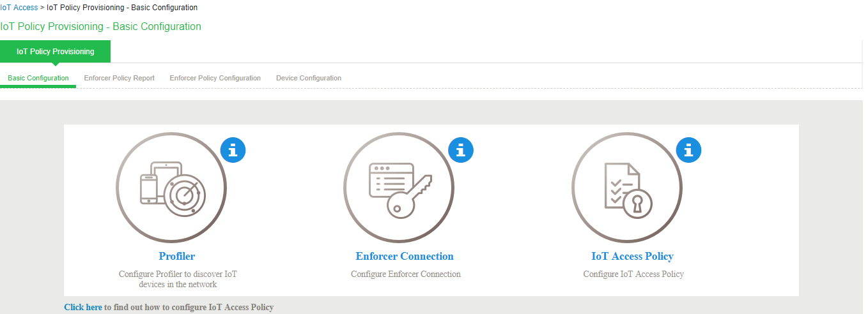The width and height of the screenshot is (868, 314).
Task: Click the IoT Access Policy document-lock icon
Action: pyautogui.click(x=627, y=188)
